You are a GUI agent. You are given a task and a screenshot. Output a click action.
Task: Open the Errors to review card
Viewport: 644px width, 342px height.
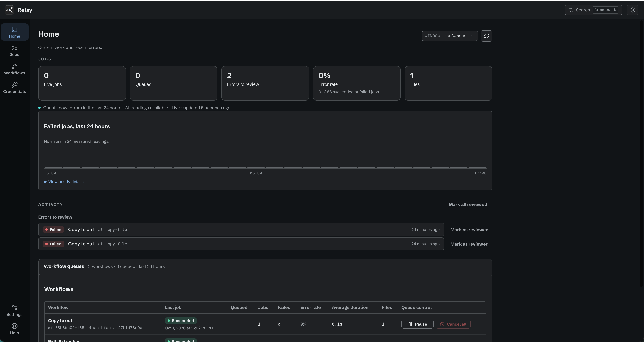265,83
